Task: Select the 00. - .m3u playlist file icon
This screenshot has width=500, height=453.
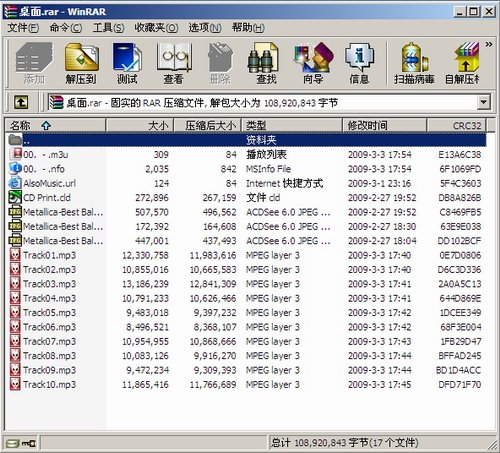Action: pos(15,154)
